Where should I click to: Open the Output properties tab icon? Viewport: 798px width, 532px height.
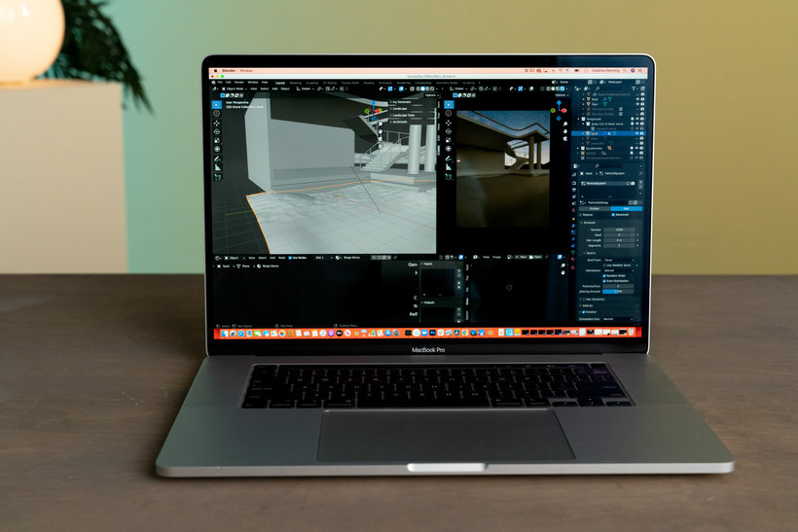(574, 190)
